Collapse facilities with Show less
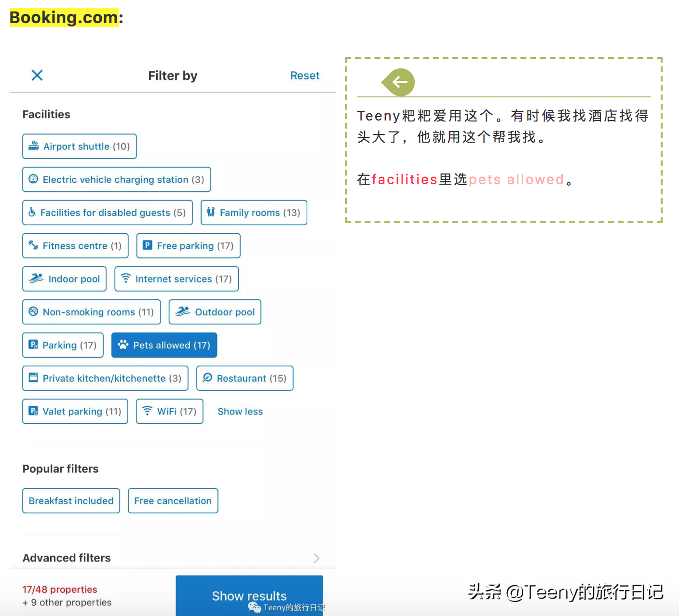 click(240, 412)
